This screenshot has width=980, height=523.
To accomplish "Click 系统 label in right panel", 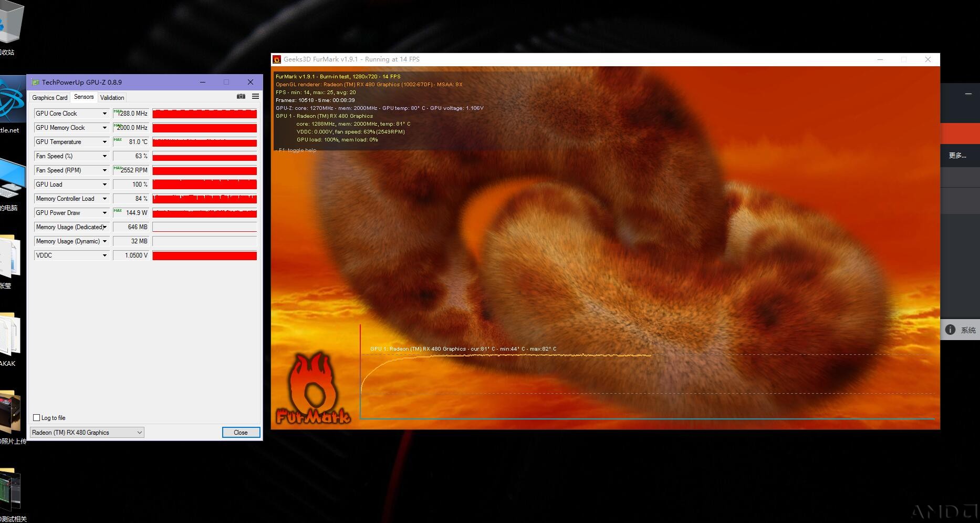I will pyautogui.click(x=968, y=330).
